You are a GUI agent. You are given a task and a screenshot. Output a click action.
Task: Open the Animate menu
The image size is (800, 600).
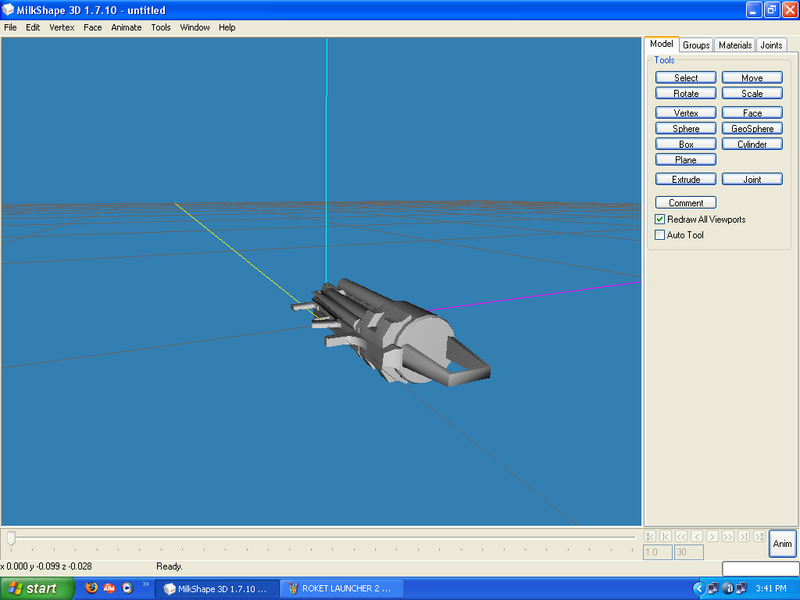pyautogui.click(x=126, y=28)
